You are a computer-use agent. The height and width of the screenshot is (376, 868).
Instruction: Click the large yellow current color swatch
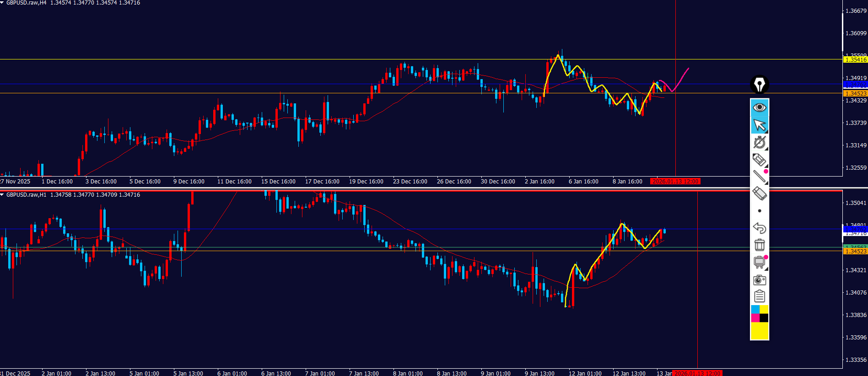760,331
